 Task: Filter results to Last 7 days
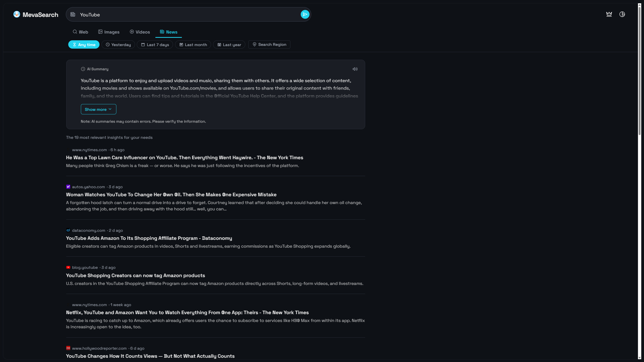pos(155,45)
